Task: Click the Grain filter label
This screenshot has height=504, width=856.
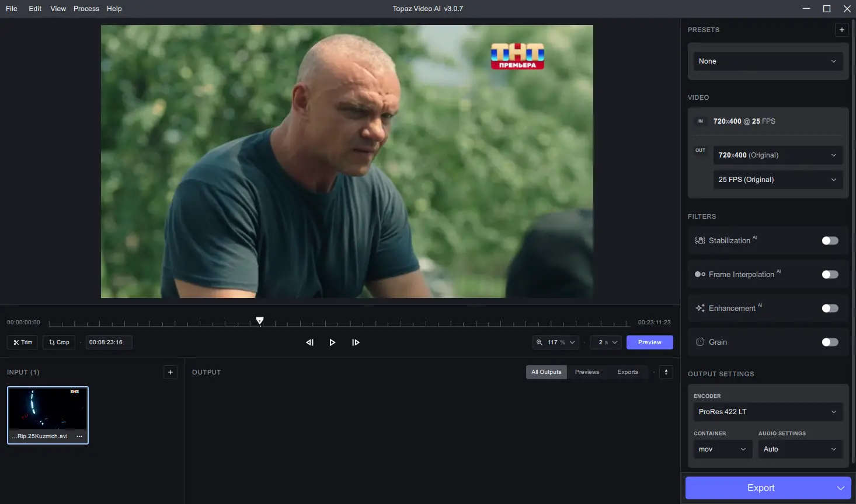Action: point(718,342)
